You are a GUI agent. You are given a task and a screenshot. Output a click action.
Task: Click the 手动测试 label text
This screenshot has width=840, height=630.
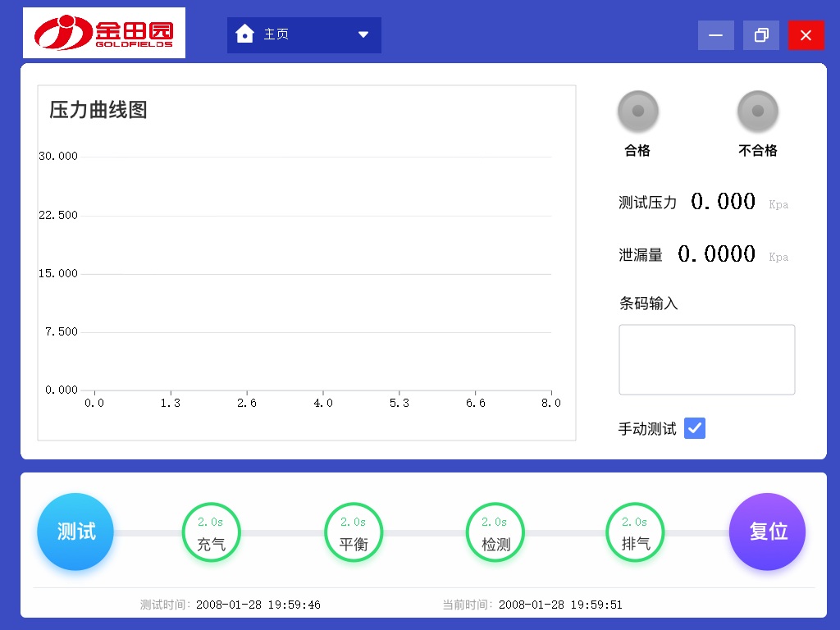[x=647, y=428]
